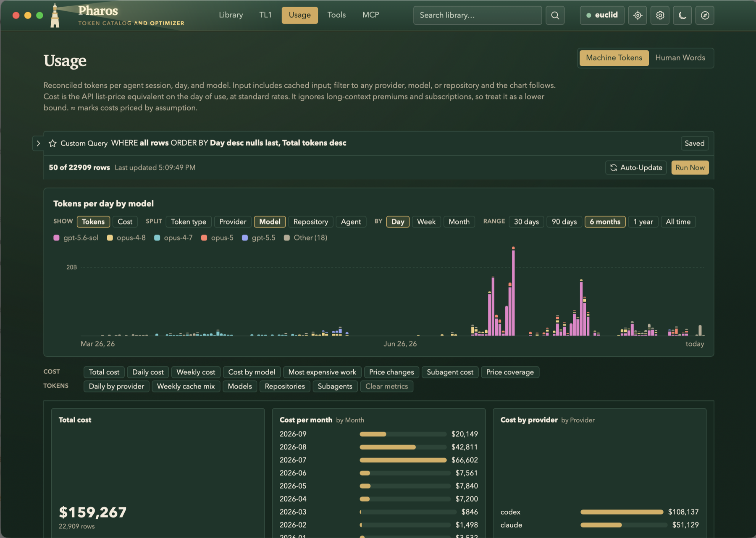The width and height of the screenshot is (756, 538).
Task: Set range to 30 days
Action: [x=526, y=222]
